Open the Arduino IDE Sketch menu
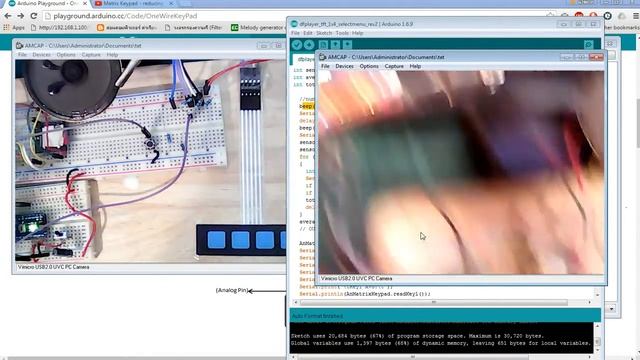 (324, 33)
